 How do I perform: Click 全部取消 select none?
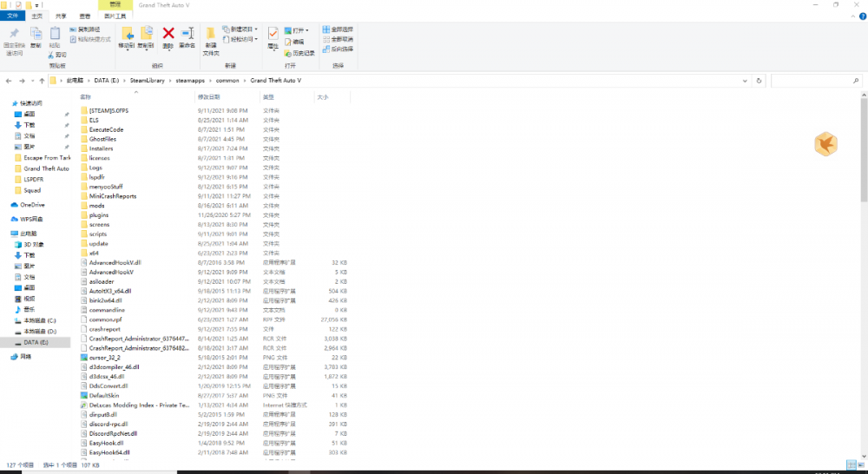click(339, 39)
